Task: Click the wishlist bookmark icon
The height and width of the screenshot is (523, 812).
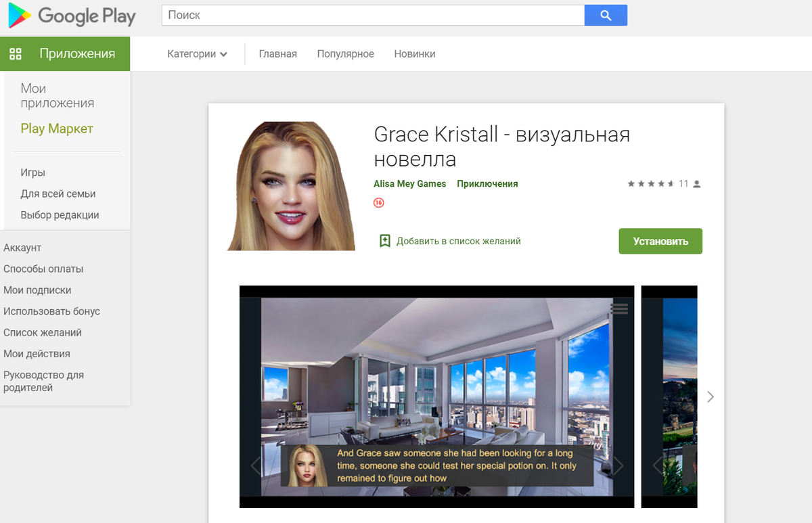Action: click(x=385, y=241)
